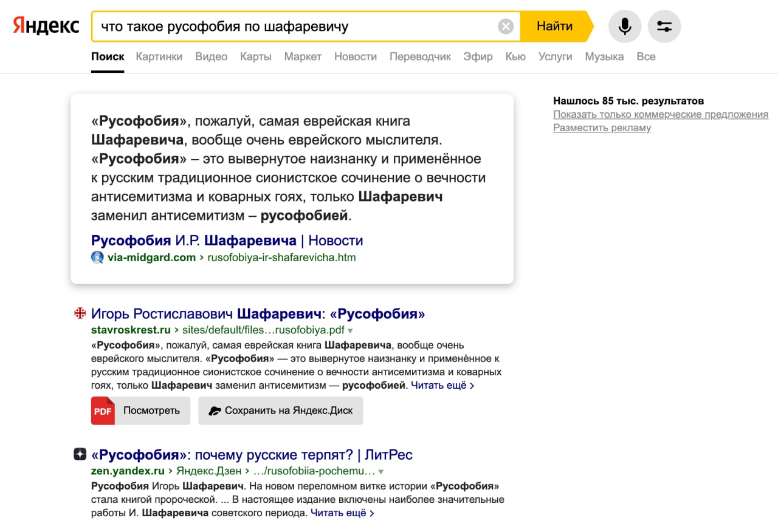Open the Яндекс.Дзен breadcrumb link

(x=210, y=471)
